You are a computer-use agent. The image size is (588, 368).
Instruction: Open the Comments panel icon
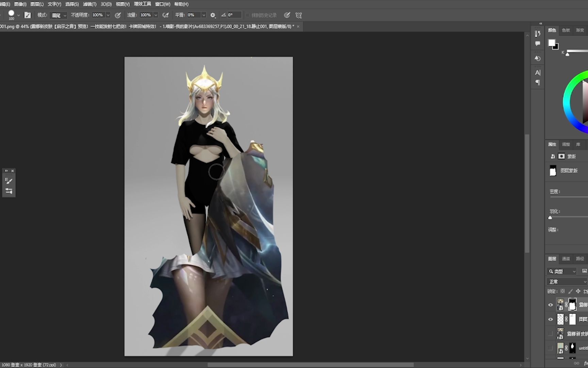[x=538, y=44]
